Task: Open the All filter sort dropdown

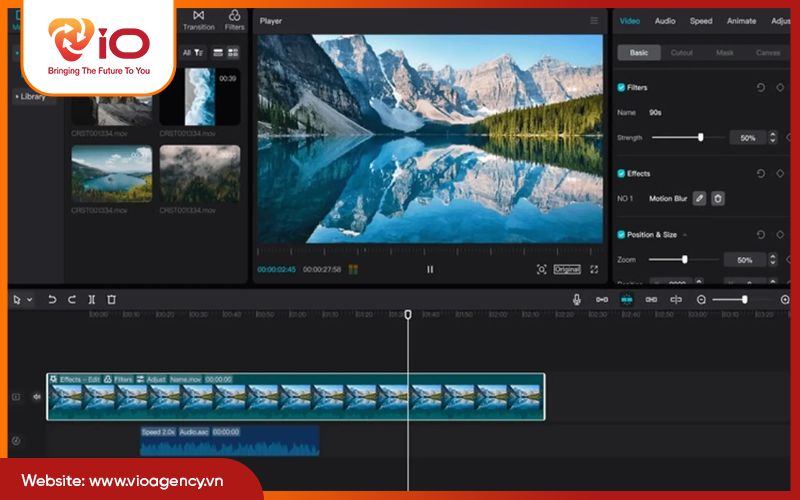Action: pos(193,53)
